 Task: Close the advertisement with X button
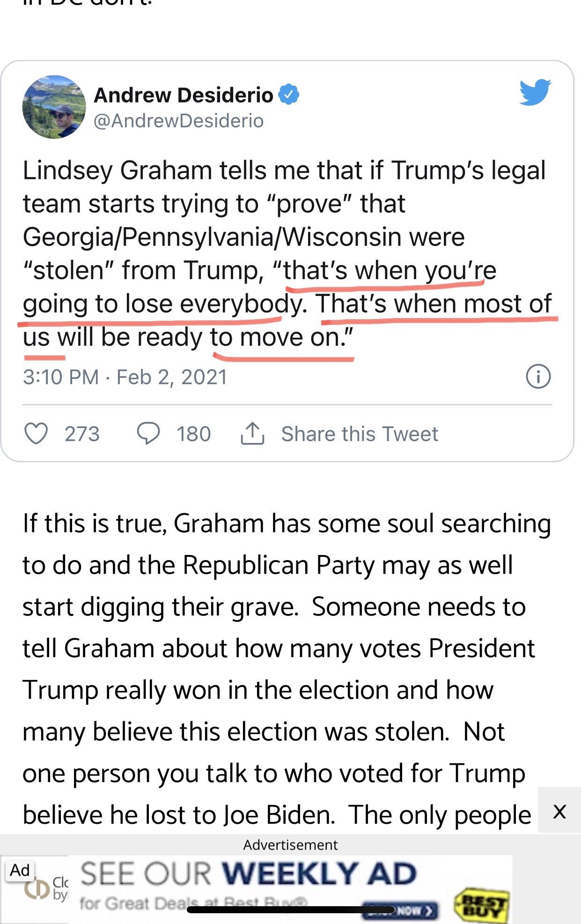coord(559,811)
